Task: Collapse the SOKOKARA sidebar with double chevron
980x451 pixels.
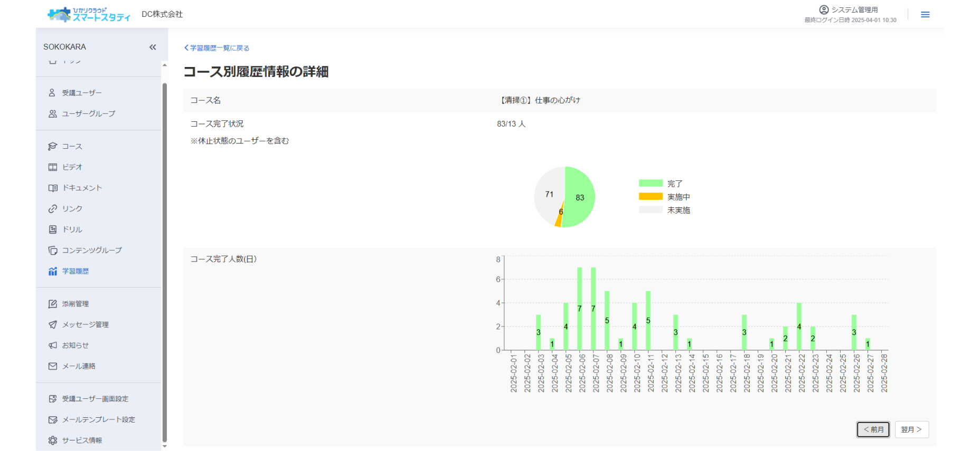Action: pos(153,47)
